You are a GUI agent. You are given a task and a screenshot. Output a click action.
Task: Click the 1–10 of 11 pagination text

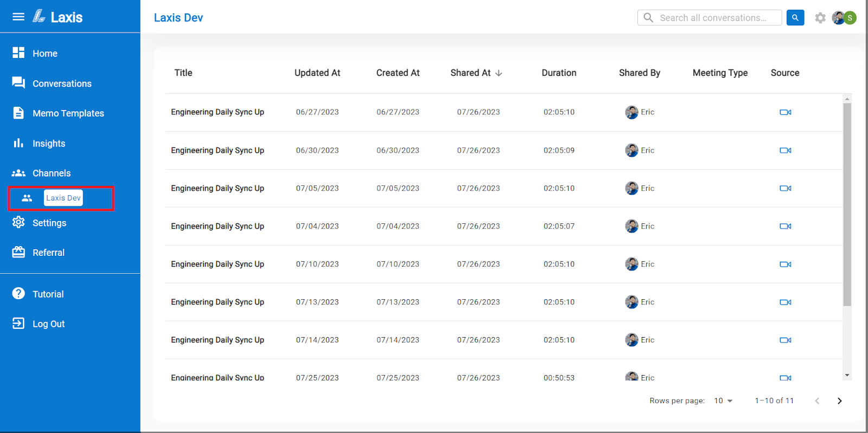pyautogui.click(x=774, y=401)
